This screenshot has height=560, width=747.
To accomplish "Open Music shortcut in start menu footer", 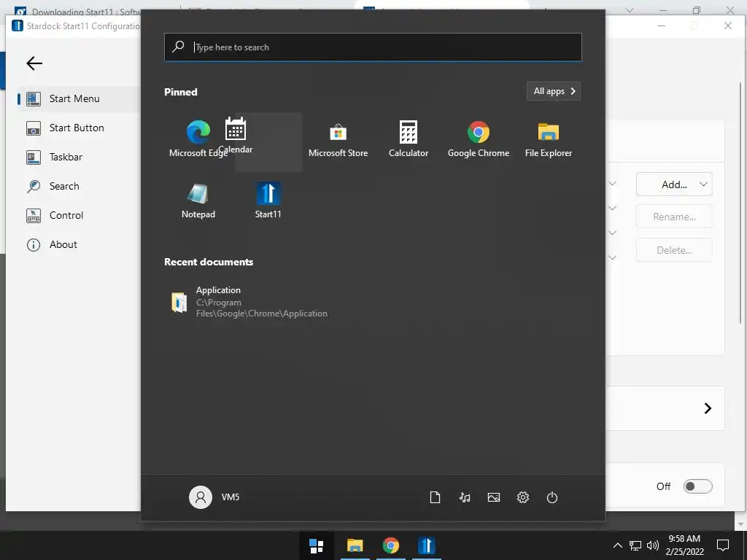I will coord(465,497).
